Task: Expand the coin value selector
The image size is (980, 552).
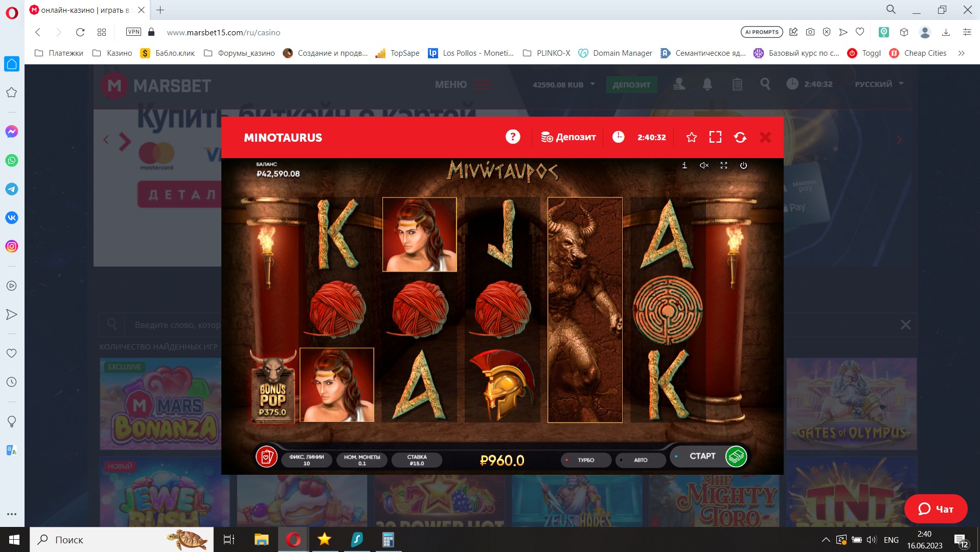Action: (x=362, y=460)
